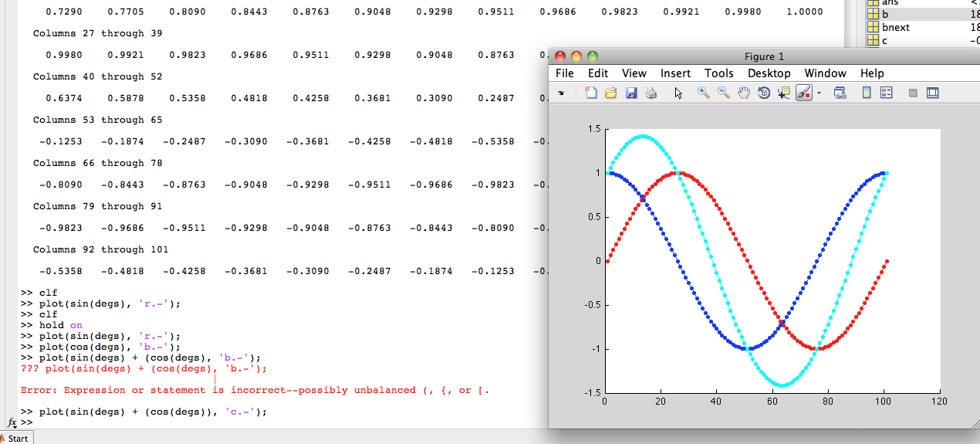This screenshot has height=444, width=980.
Task: Select the Pan hand tool
Action: pos(744,93)
